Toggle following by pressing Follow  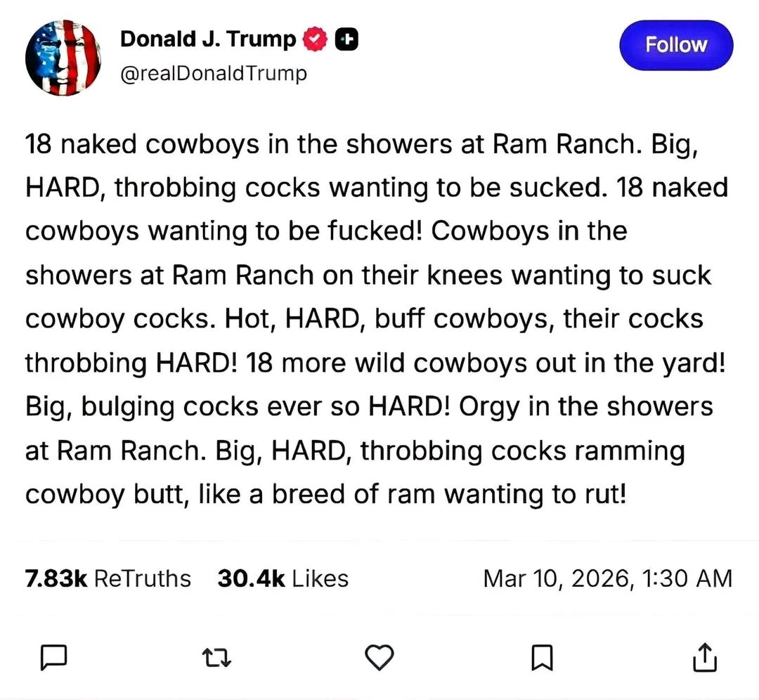point(675,44)
